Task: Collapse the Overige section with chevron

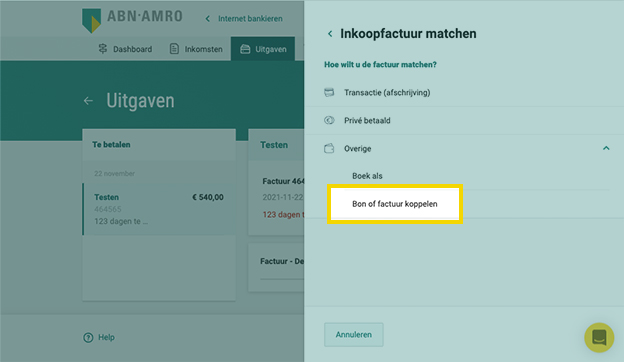Action: pyautogui.click(x=606, y=148)
